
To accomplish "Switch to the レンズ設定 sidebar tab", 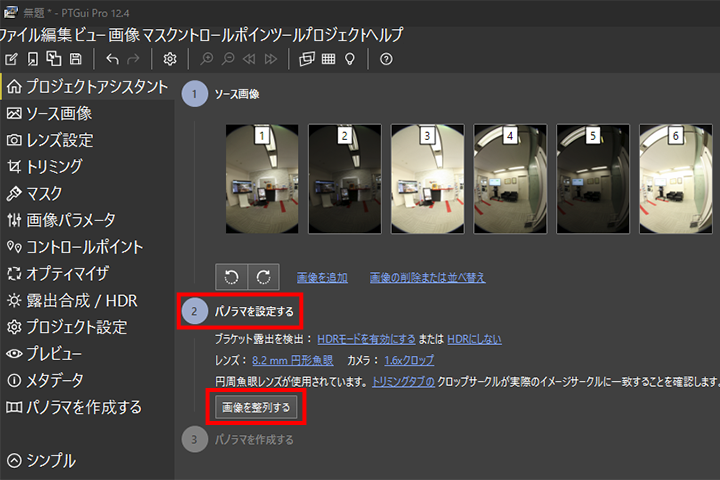I will [50, 140].
